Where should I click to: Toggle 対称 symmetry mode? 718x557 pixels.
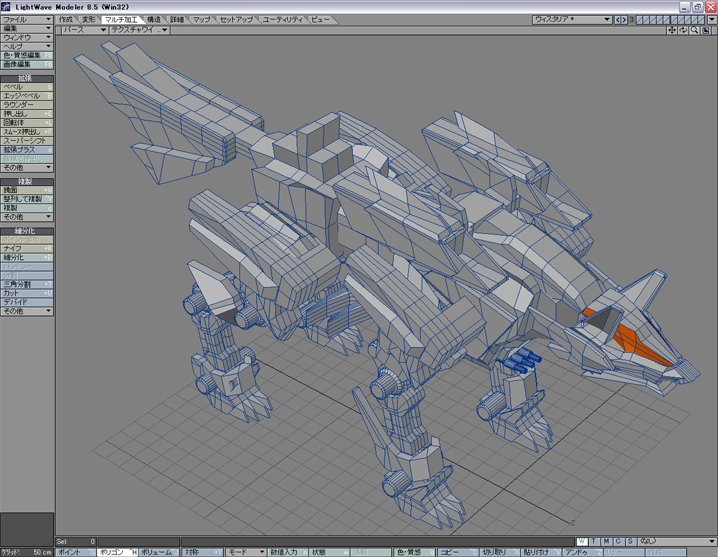click(x=202, y=552)
